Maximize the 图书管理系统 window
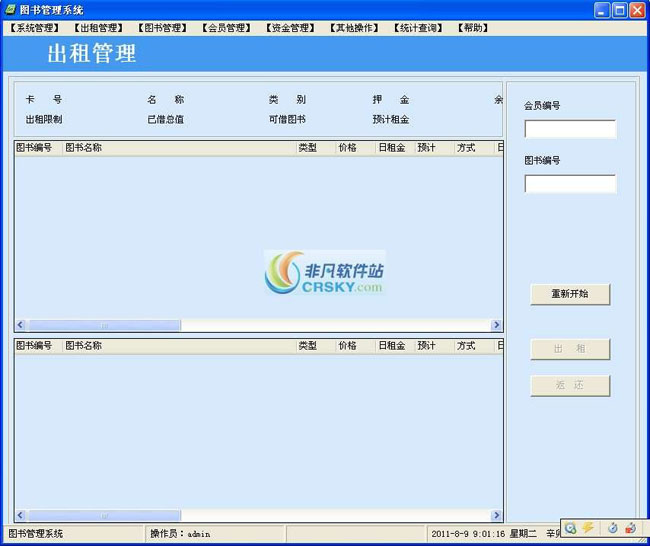650x546 pixels. (620, 10)
